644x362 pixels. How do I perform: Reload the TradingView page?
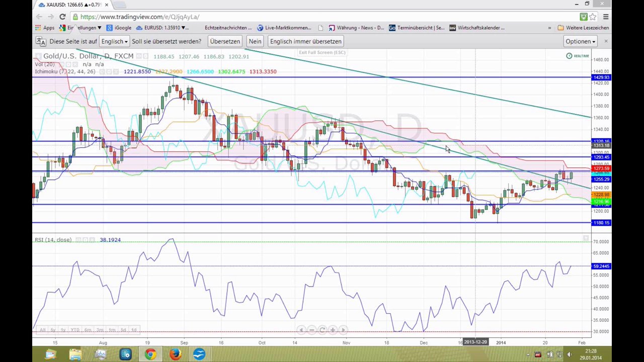pos(62,17)
